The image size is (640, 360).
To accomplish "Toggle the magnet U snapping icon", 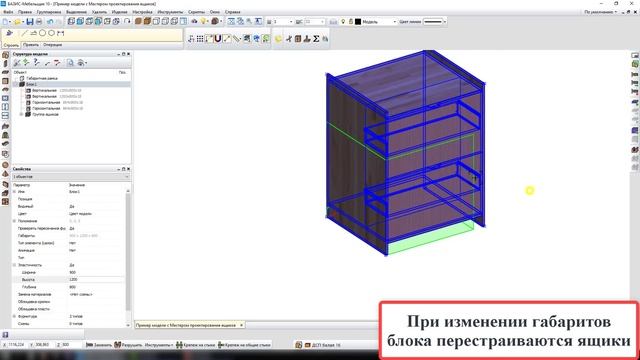I will (218, 39).
